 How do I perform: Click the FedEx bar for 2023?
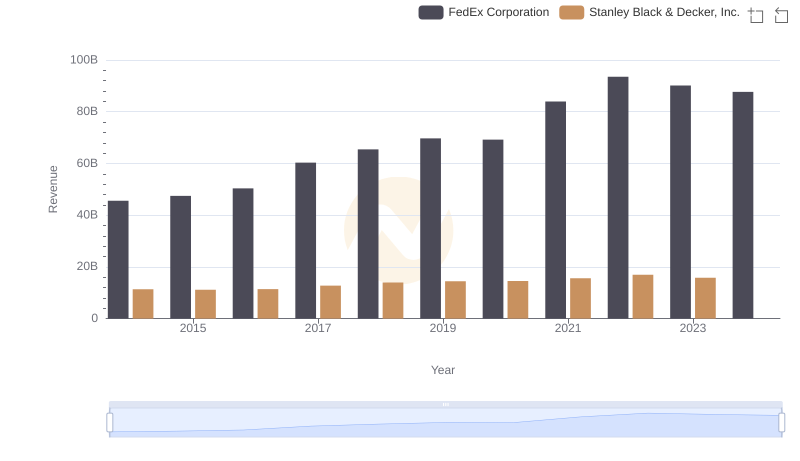681,202
